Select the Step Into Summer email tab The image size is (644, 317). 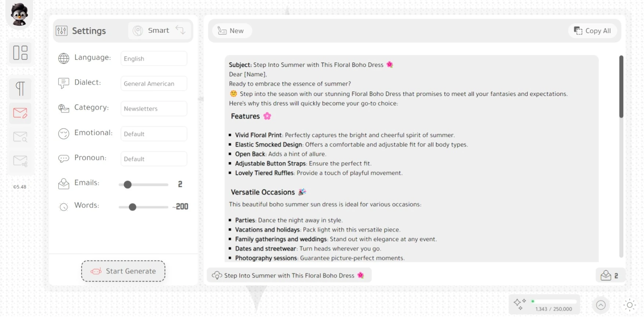point(289,275)
